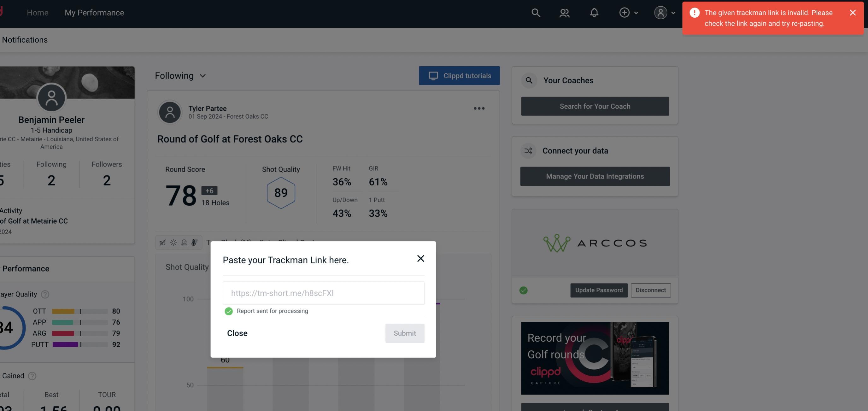
Task: Click the add/create plus icon
Action: point(624,12)
